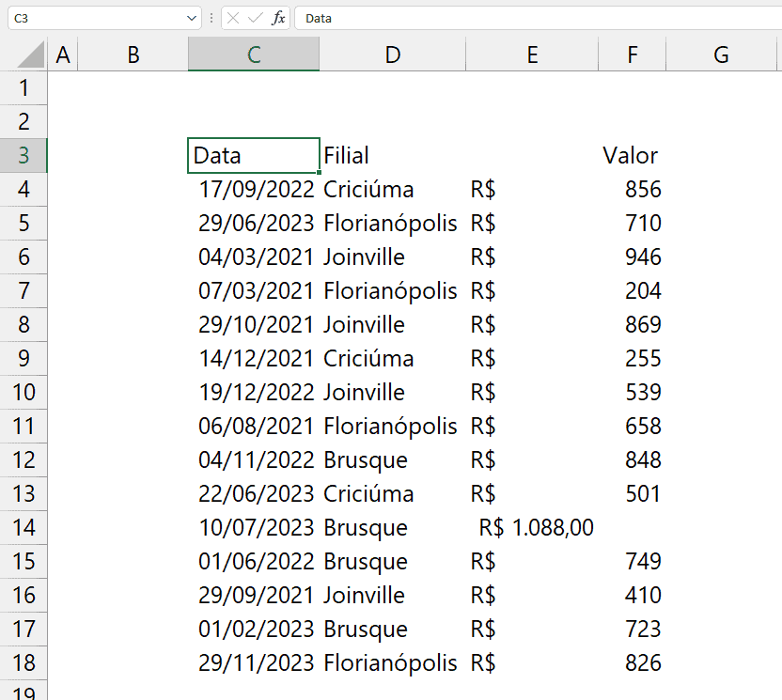Select column F header

pos(632,54)
